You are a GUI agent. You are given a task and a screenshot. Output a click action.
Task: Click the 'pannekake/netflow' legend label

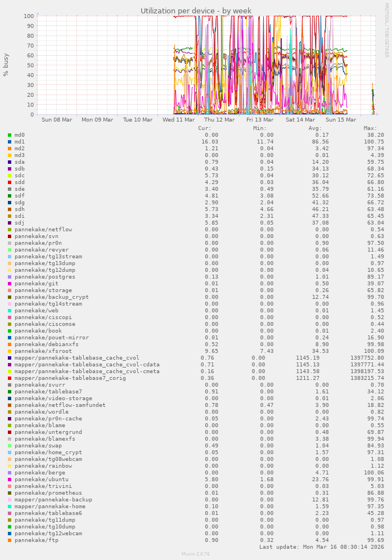pyautogui.click(x=43, y=230)
